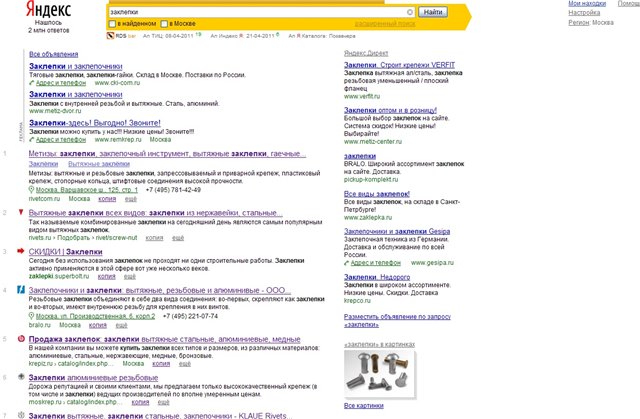The height and width of the screenshot is (419, 640).
Task: Open Direct ad 'Заклепочники и заклепки Gesipa'
Action: coord(397,231)
